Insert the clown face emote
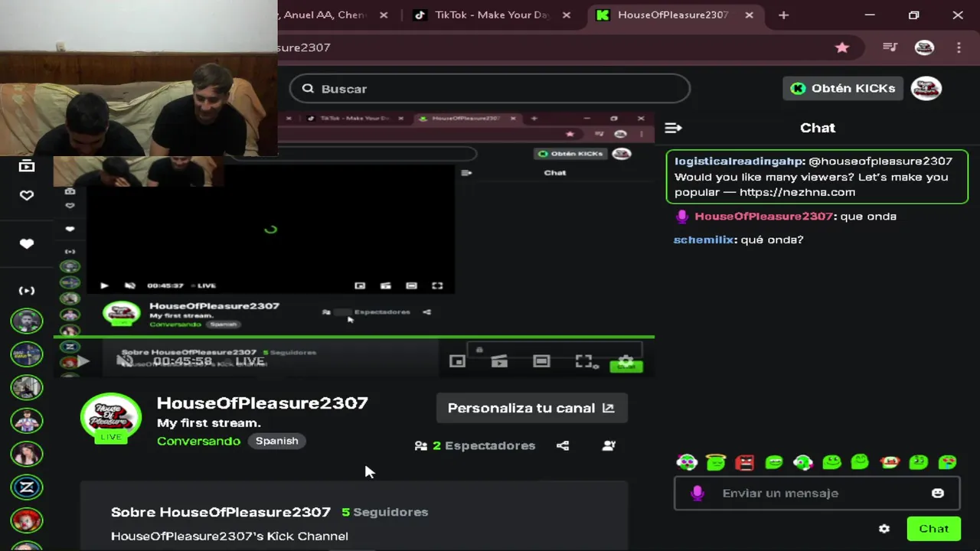The height and width of the screenshot is (551, 980). coord(687,462)
